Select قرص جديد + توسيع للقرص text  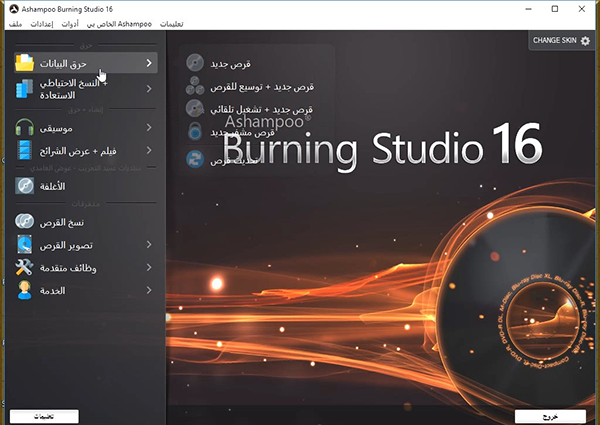point(262,87)
